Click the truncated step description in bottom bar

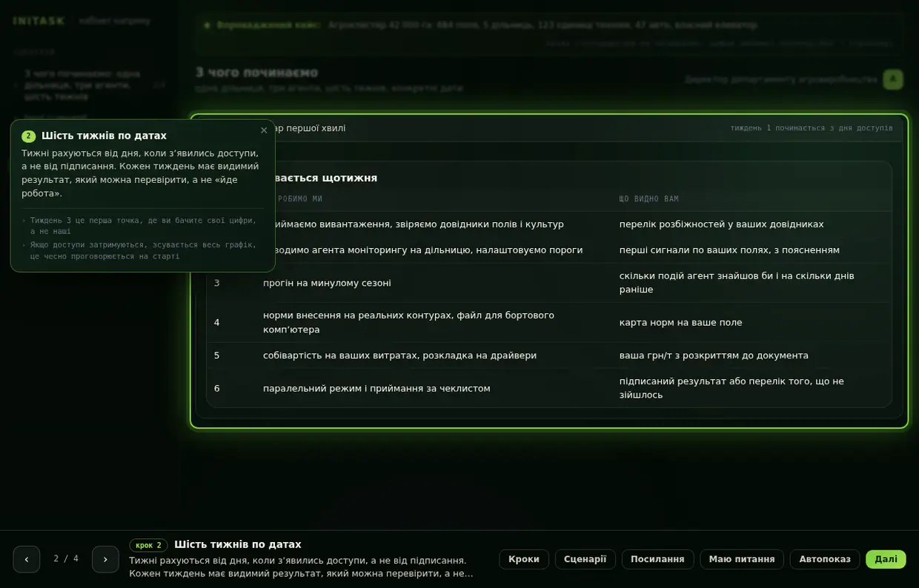click(x=301, y=567)
